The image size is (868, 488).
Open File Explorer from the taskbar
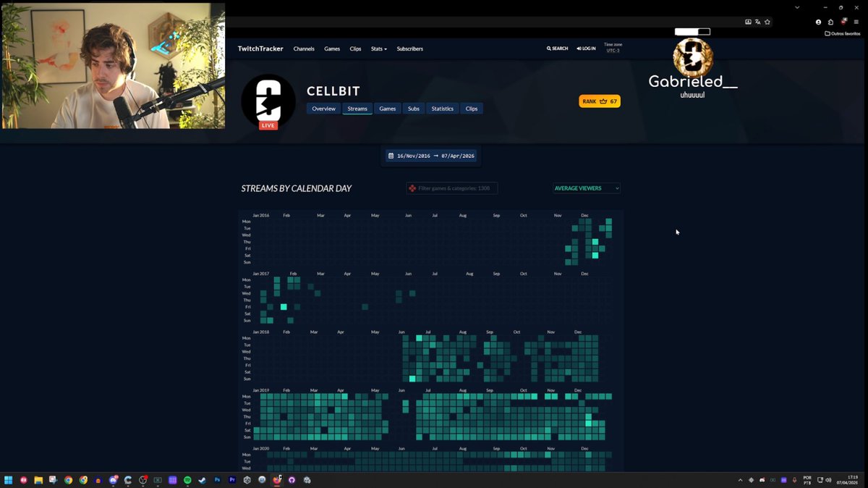(38, 480)
